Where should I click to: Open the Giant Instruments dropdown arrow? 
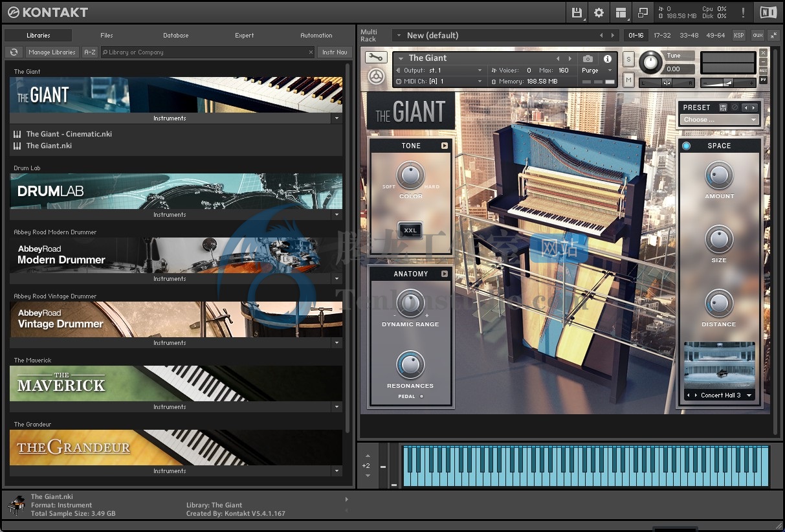(337, 118)
